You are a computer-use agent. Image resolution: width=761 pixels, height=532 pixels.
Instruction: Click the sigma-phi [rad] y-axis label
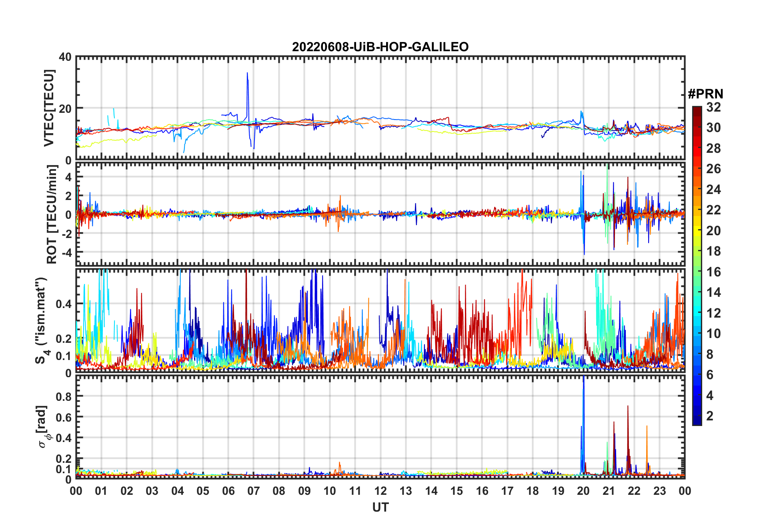click(42, 427)
